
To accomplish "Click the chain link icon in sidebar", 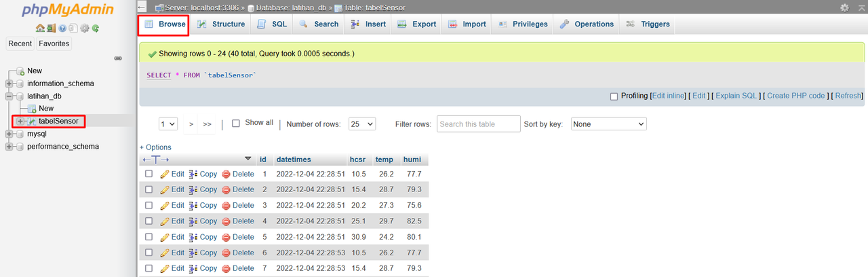I will (118, 58).
